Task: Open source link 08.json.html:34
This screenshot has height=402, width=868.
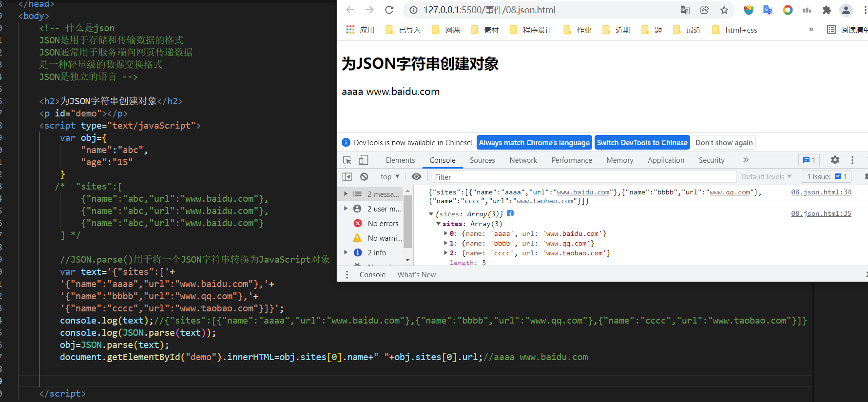Action: tap(821, 192)
